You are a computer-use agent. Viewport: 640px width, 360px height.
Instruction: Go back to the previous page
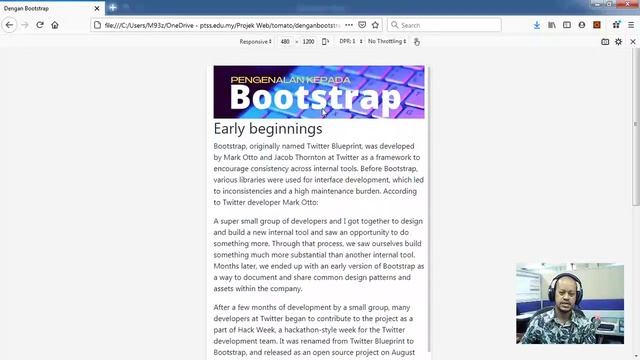pos(9,25)
